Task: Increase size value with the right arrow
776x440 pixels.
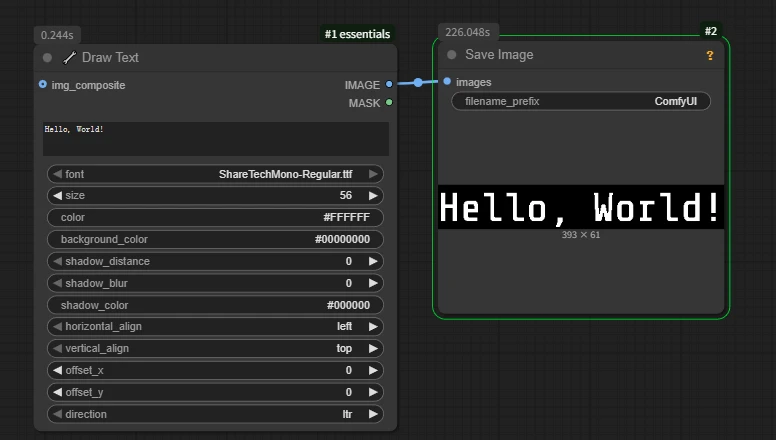Action: pos(373,196)
